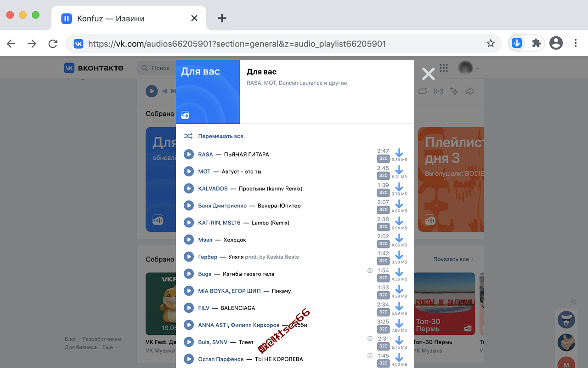This screenshot has width=588, height=368.
Task: Reload the page
Action: pyautogui.click(x=53, y=44)
